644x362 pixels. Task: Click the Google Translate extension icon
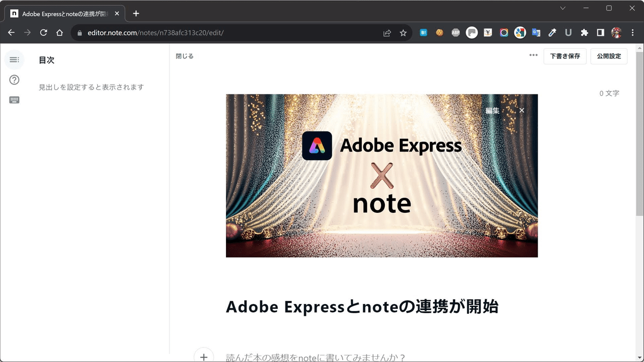pos(536,33)
